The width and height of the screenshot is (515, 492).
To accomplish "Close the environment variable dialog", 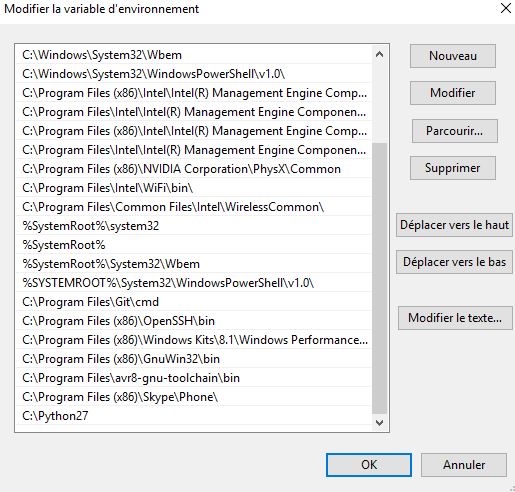I will tap(506, 8).
